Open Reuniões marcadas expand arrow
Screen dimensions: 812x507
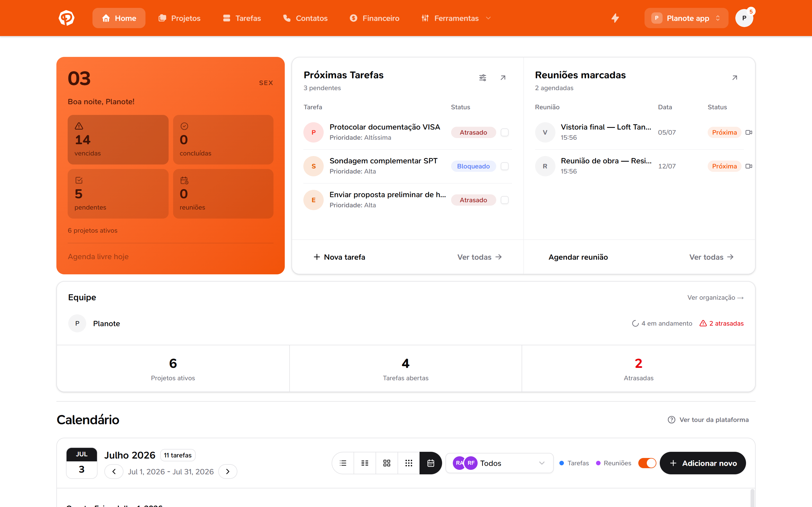coord(734,78)
